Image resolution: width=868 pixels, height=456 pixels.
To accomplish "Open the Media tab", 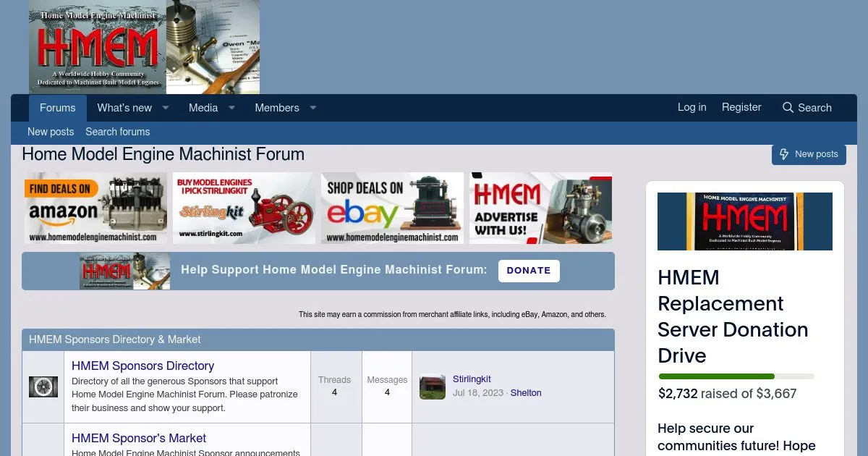I will point(203,108).
